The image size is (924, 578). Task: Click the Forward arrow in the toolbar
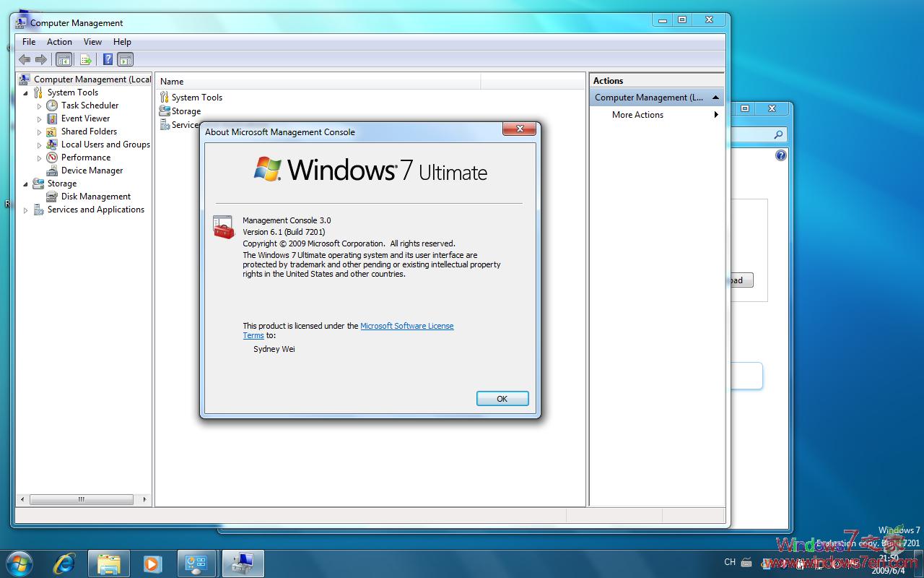41,59
